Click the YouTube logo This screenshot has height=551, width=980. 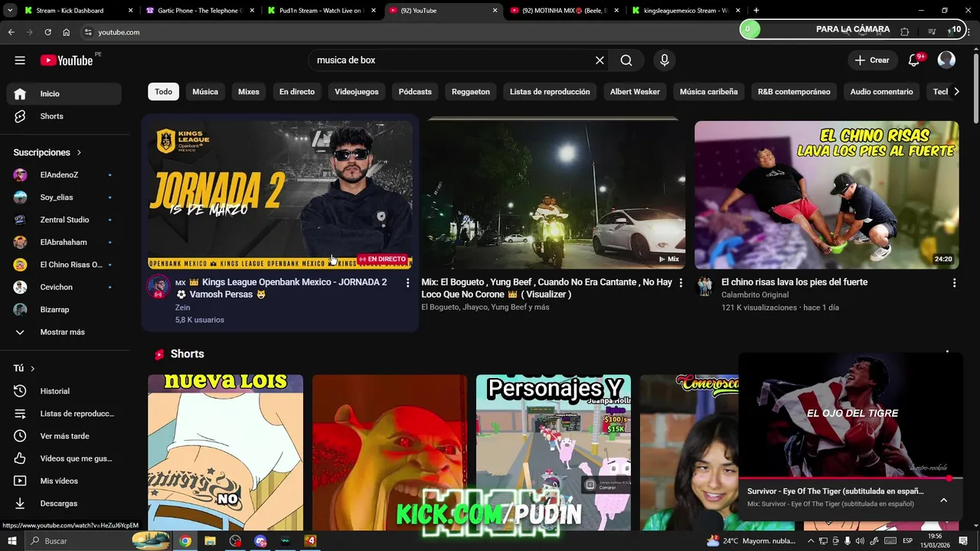click(67, 60)
